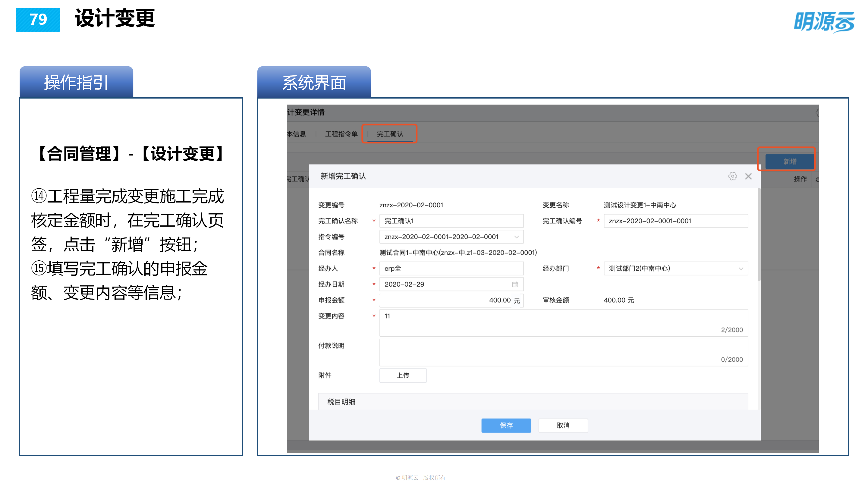Click the 上传 button to add attachment
The image size is (868, 487).
click(x=403, y=375)
